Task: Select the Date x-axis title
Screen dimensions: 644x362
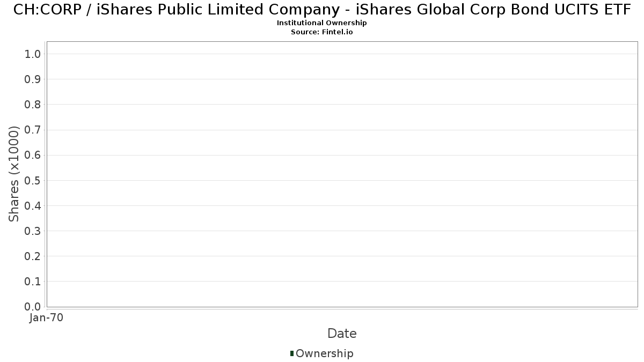Action: (342, 334)
